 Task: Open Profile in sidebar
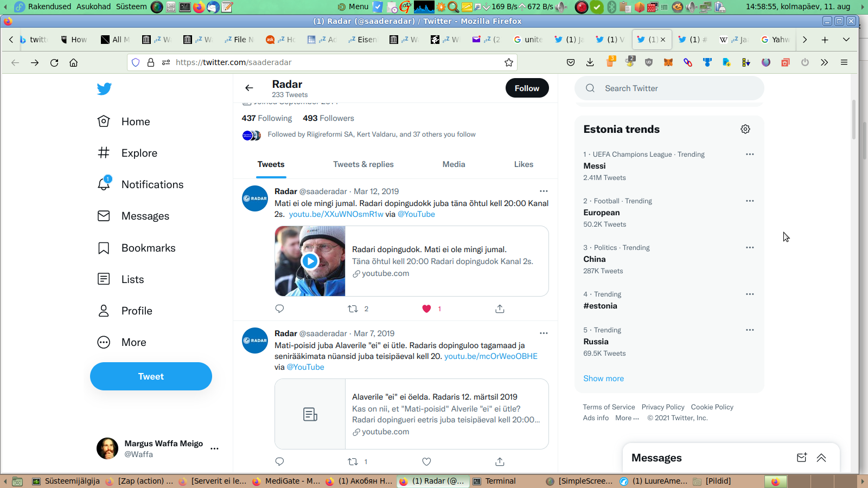point(124,311)
